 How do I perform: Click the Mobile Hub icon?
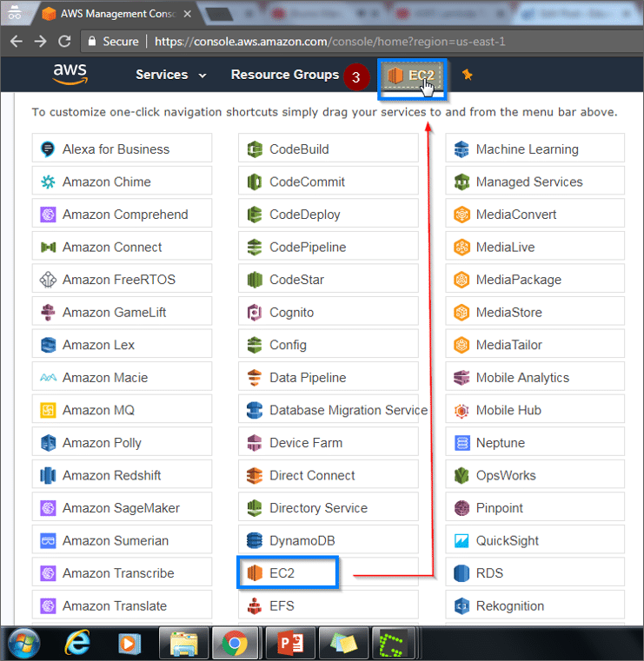(461, 410)
